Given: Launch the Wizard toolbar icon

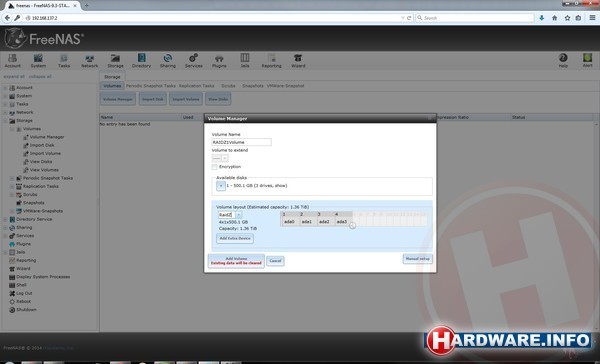Looking at the screenshot, I should (298, 61).
